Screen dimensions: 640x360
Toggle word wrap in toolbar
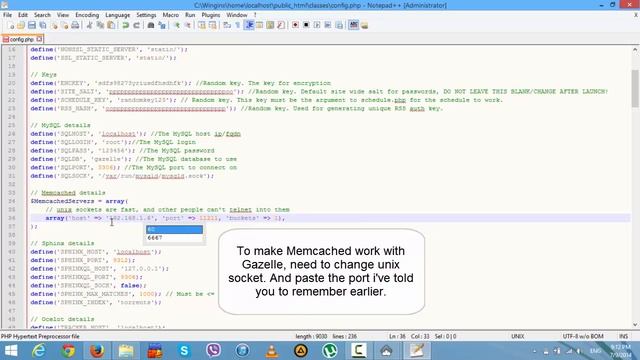pyautogui.click(x=227, y=25)
